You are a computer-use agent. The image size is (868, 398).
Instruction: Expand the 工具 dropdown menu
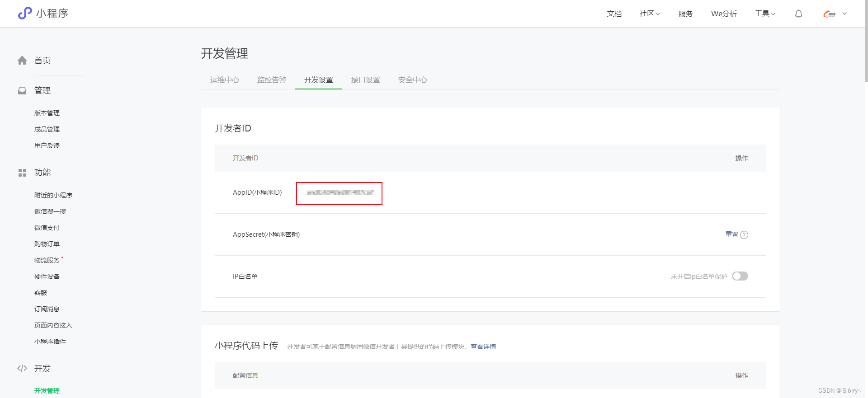click(x=765, y=14)
